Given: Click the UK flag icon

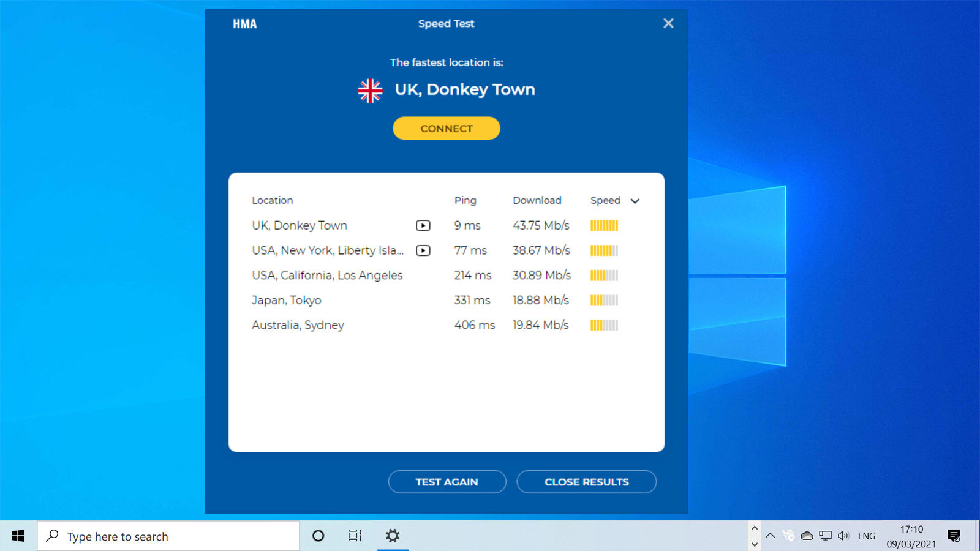Looking at the screenshot, I should click(x=370, y=91).
